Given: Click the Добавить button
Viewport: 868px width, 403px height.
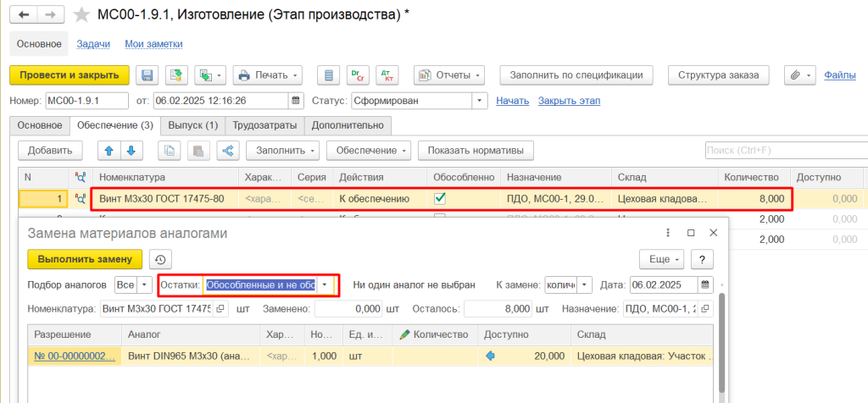Looking at the screenshot, I should 50,150.
